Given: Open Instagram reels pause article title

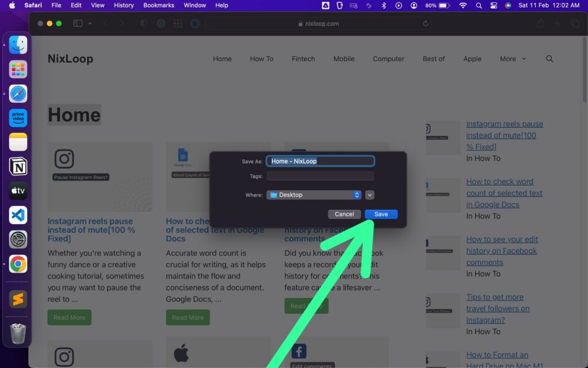Looking at the screenshot, I should point(91,230).
